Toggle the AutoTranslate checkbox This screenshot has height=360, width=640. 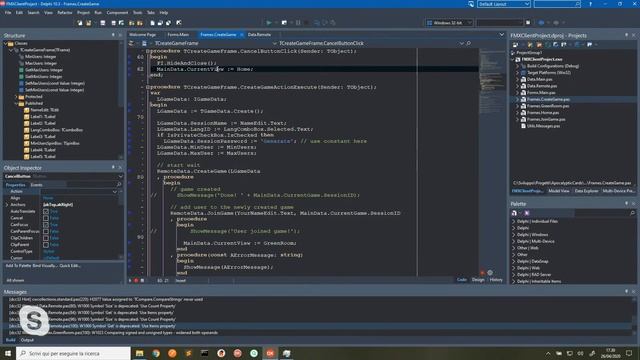[46, 211]
